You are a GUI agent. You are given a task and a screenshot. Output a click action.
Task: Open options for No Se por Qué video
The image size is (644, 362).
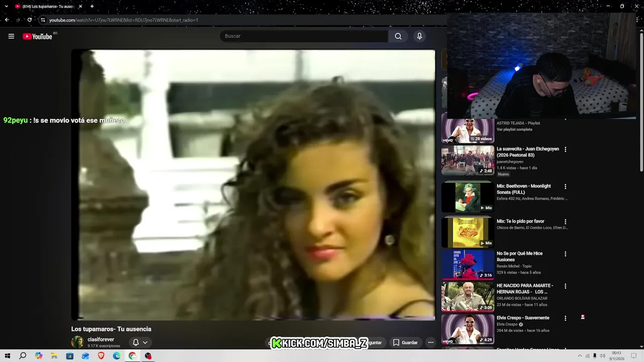[x=565, y=254]
